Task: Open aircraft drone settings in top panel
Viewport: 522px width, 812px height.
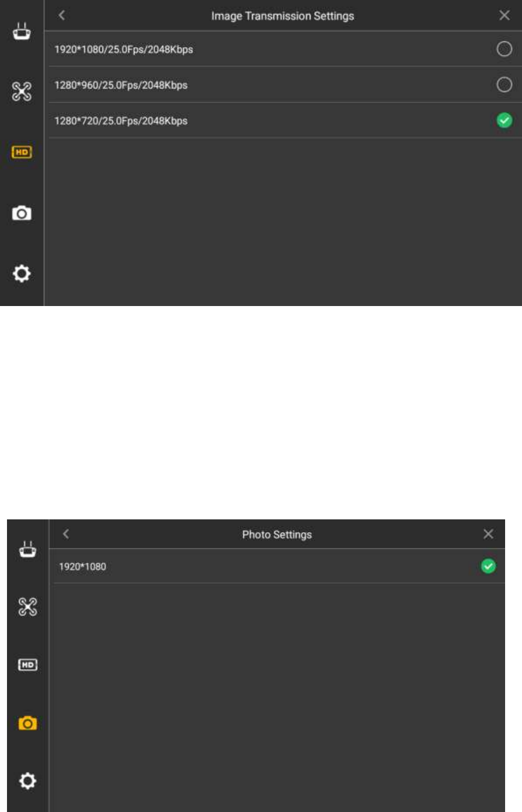Action: tap(22, 92)
